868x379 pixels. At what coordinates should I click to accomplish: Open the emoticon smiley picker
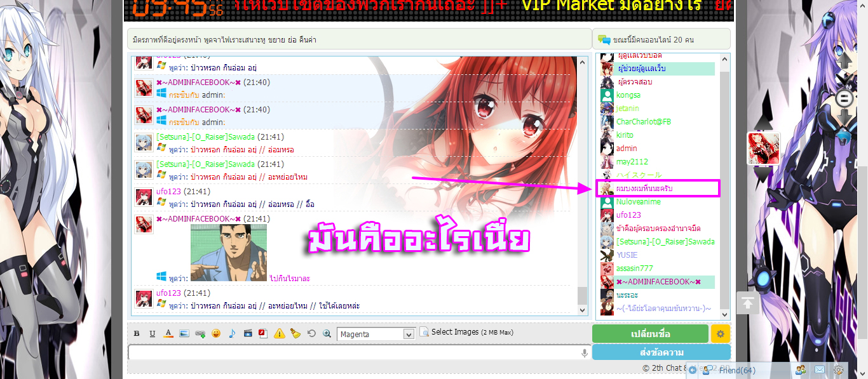[x=216, y=333]
